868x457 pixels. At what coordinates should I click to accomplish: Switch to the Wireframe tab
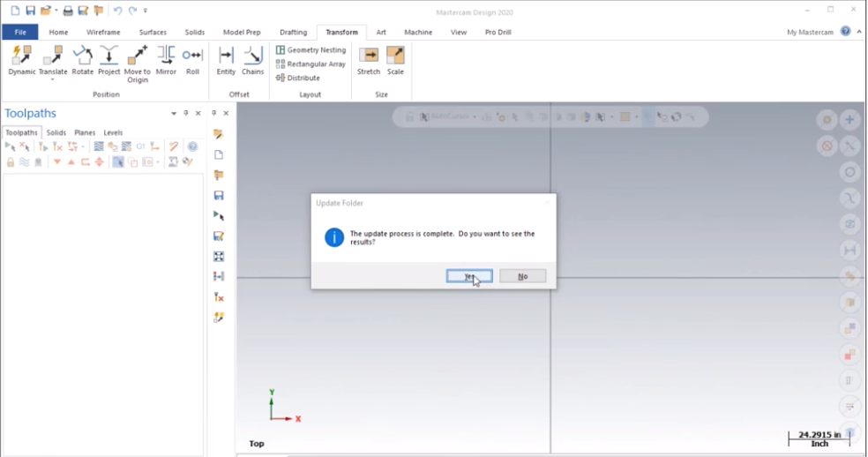(103, 32)
